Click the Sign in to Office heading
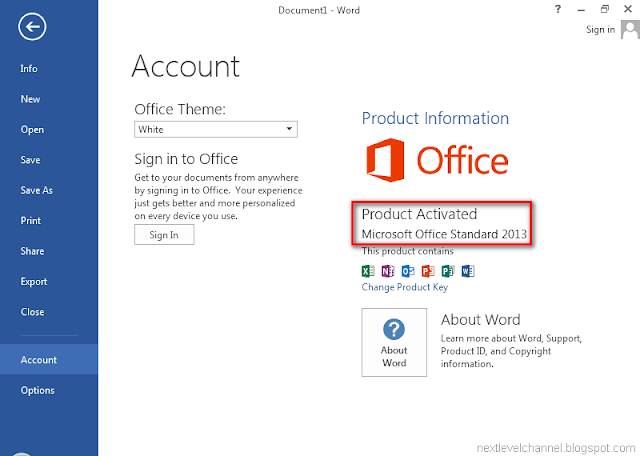This screenshot has width=640, height=456. click(186, 159)
